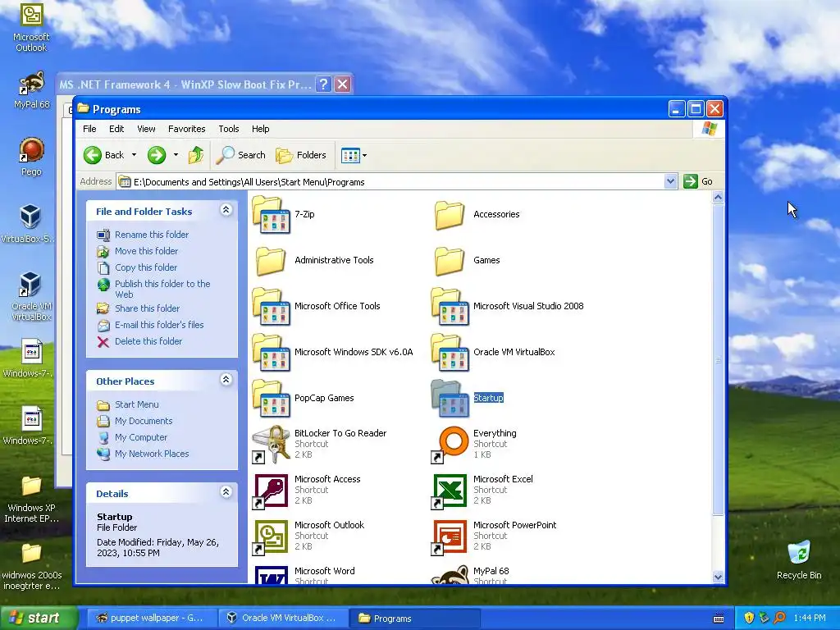Click Rename this folder

152,235
